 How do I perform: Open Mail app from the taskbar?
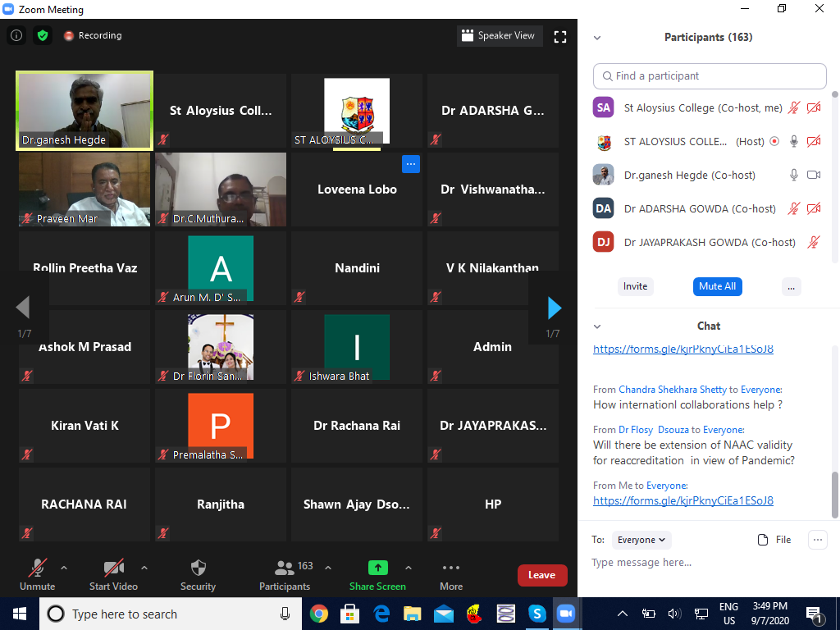[444, 614]
